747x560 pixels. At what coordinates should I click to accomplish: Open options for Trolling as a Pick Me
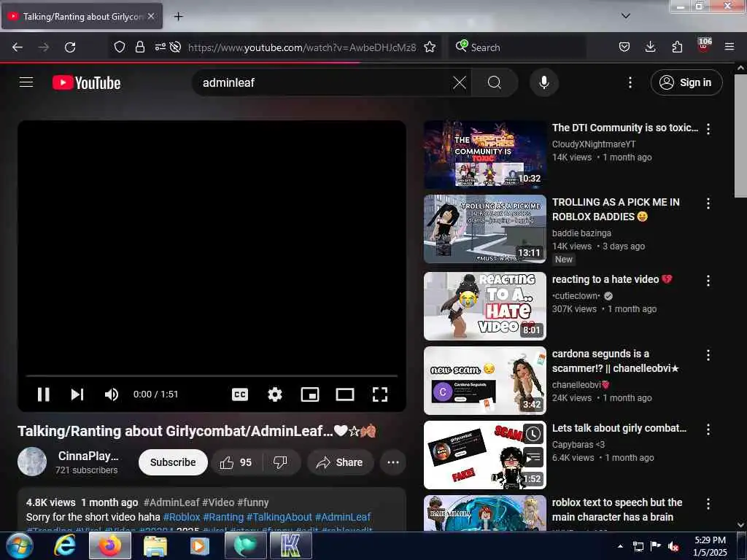coord(708,203)
